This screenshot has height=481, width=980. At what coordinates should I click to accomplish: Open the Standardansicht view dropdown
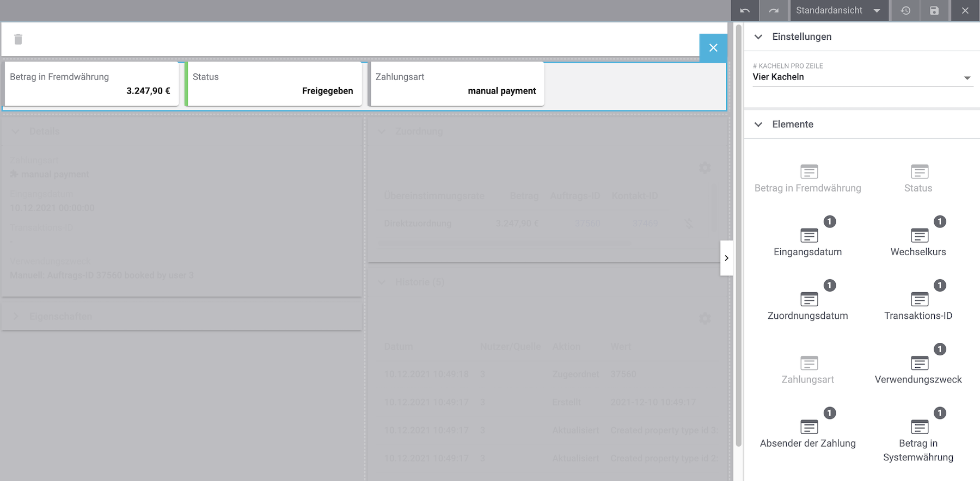(838, 10)
